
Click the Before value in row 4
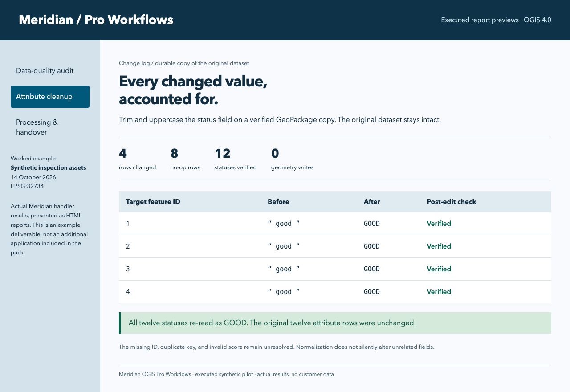coord(284,292)
